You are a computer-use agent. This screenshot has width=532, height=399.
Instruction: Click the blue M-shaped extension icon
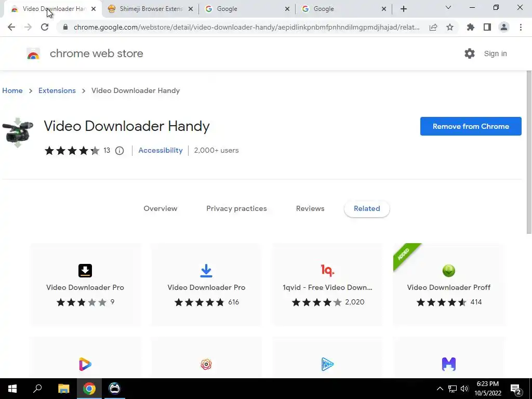click(x=448, y=364)
